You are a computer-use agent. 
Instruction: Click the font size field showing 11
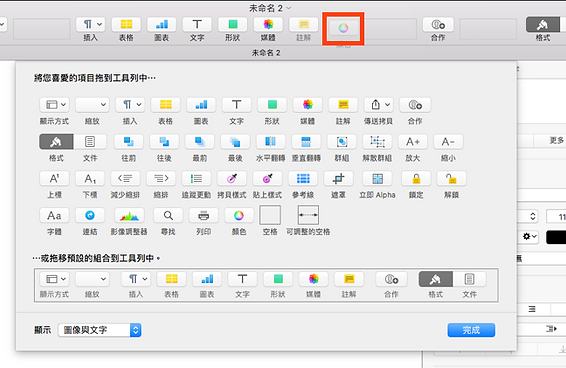tap(556, 217)
